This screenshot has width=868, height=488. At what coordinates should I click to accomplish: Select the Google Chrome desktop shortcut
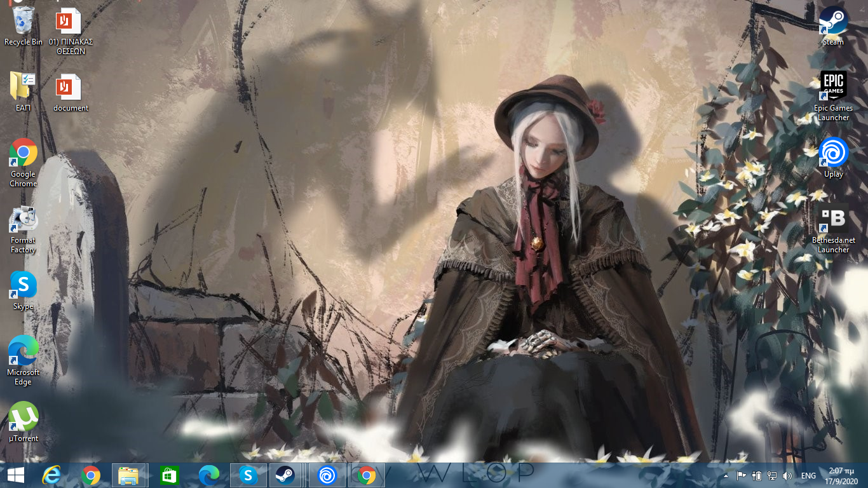(x=24, y=154)
